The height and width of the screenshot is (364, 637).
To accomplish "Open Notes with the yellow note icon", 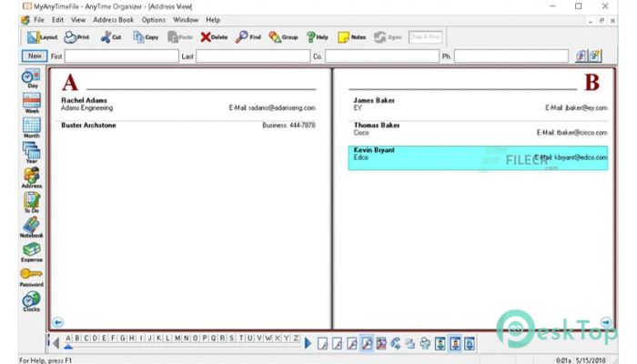I will [352, 37].
